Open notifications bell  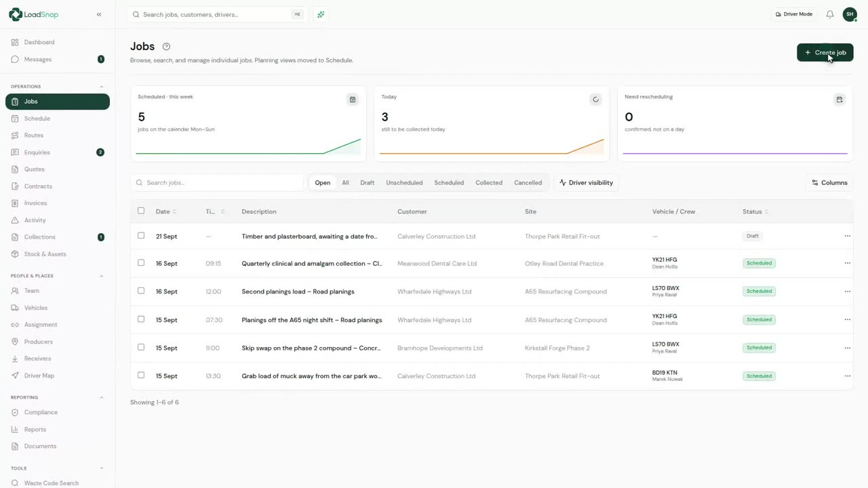pyautogui.click(x=829, y=14)
